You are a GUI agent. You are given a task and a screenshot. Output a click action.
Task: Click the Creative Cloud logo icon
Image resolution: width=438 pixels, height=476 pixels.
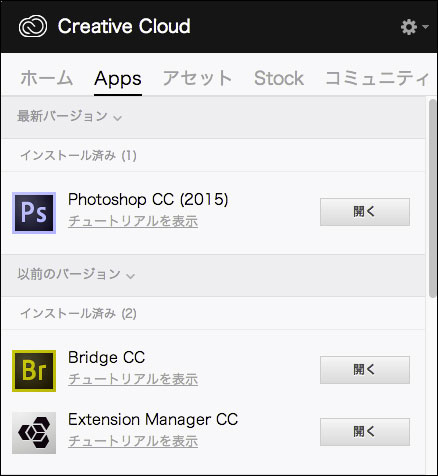pos(33,26)
